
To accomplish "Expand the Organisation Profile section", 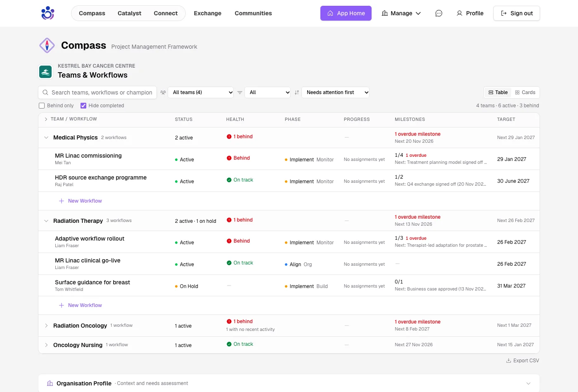I will point(528,383).
